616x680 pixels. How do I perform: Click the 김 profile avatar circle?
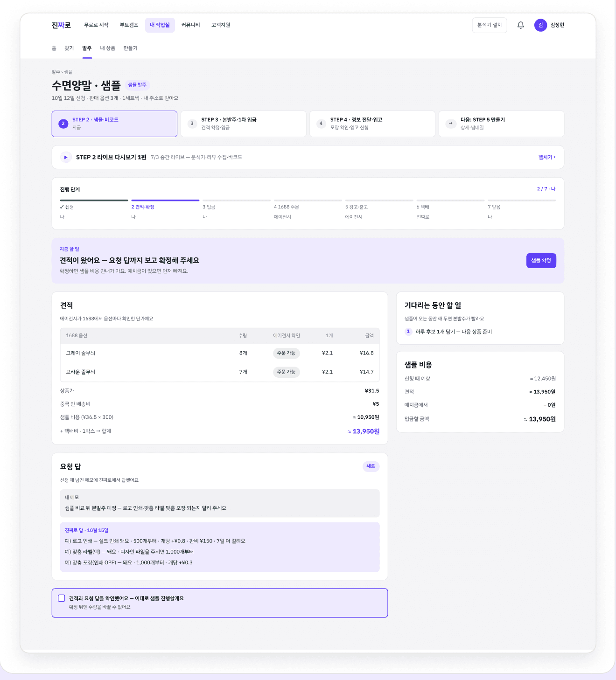pos(540,25)
